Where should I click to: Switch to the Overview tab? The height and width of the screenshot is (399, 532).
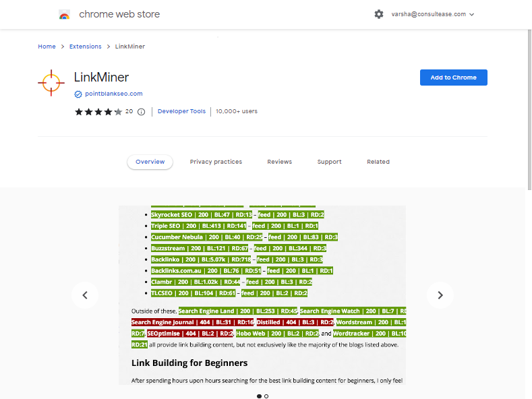pyautogui.click(x=150, y=162)
